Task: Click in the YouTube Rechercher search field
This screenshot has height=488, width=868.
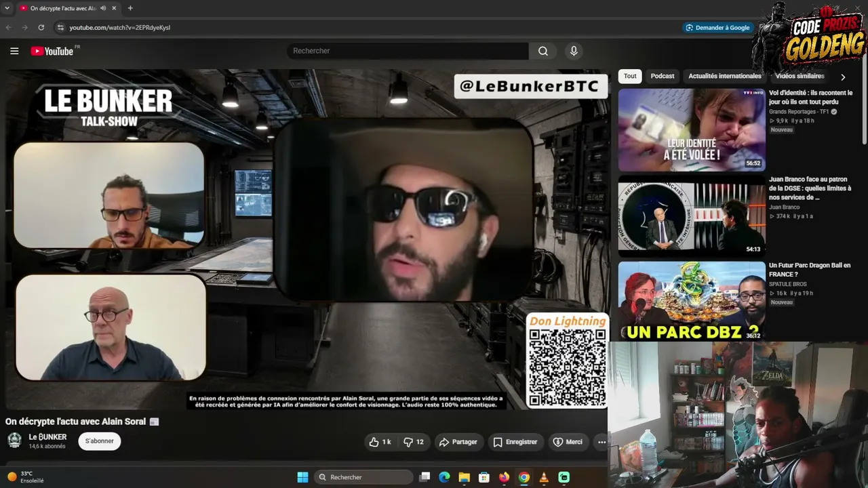Action: (x=408, y=51)
